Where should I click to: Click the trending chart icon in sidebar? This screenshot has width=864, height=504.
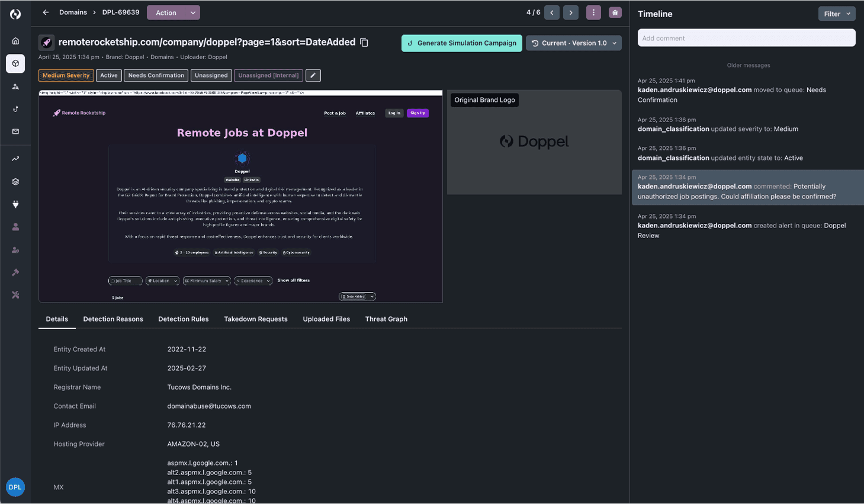[x=15, y=159]
